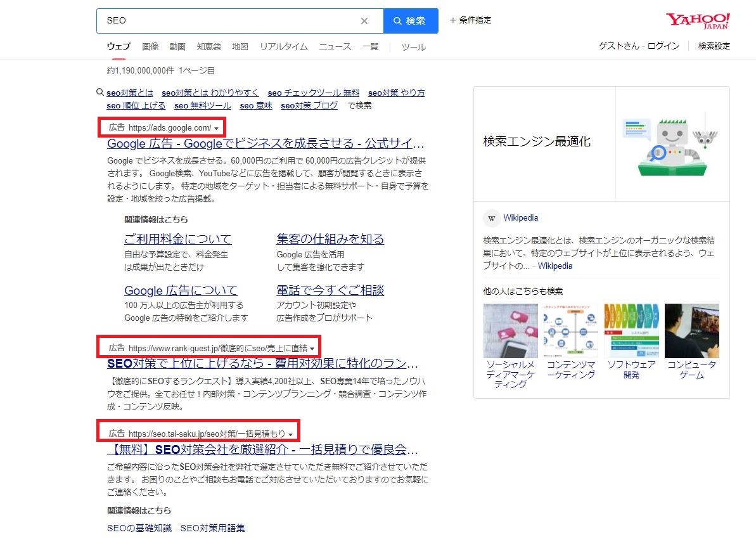Click the ログイン link
Screen dimensions: 756x549
click(663, 46)
